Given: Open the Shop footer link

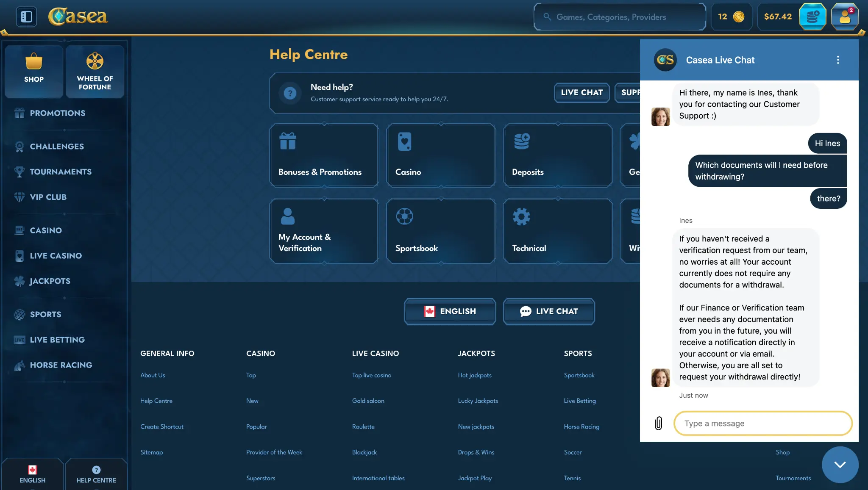Looking at the screenshot, I should point(782,452).
